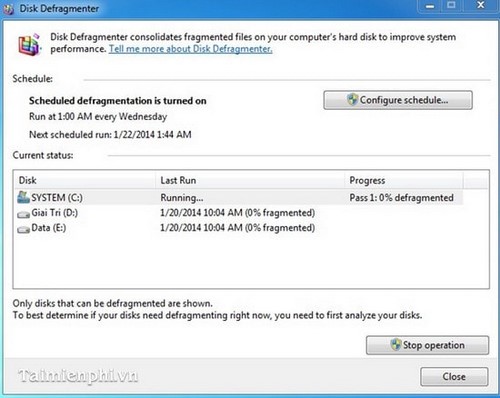Click Run at 1:00 AM every Wednesday text
The image size is (500, 398).
(x=98, y=117)
